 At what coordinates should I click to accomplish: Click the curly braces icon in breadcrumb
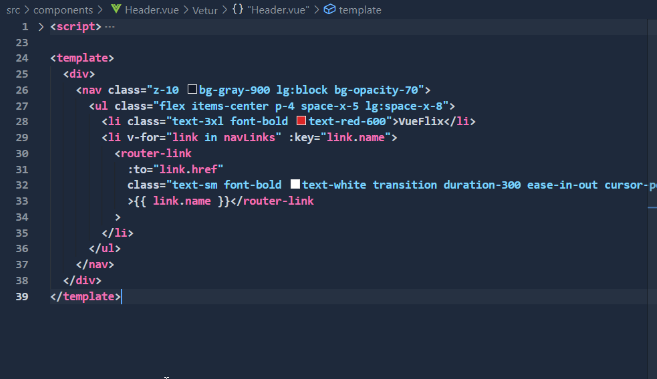(238, 9)
